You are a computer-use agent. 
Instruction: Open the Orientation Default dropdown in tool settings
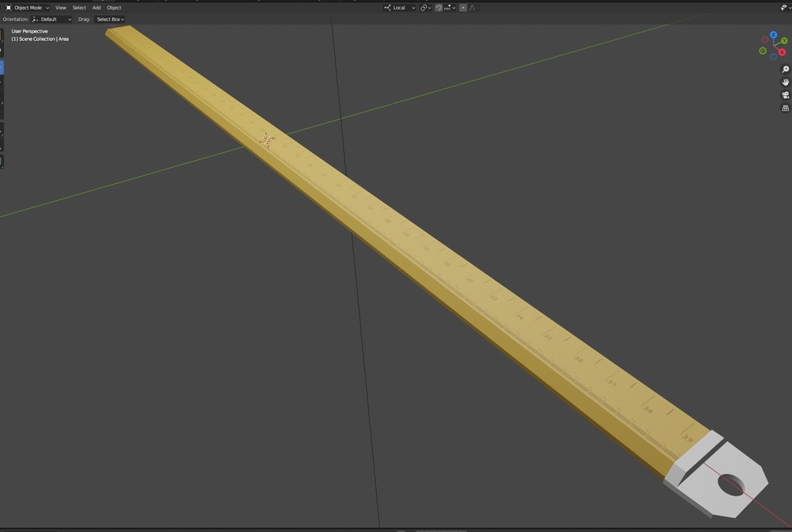50,19
